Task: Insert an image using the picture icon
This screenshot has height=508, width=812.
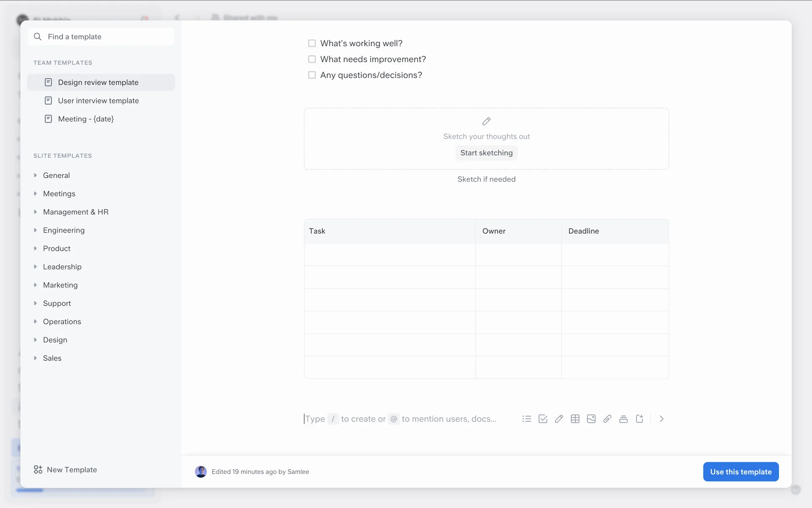Action: tap(591, 419)
